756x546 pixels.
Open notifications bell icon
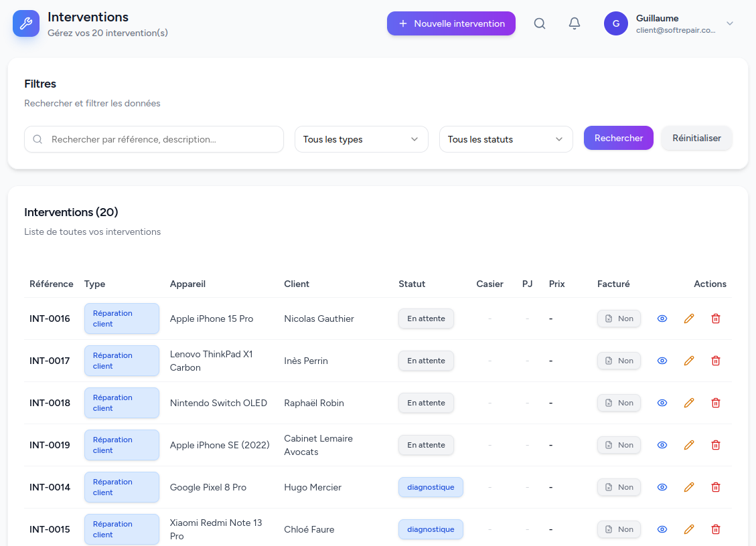(575, 23)
